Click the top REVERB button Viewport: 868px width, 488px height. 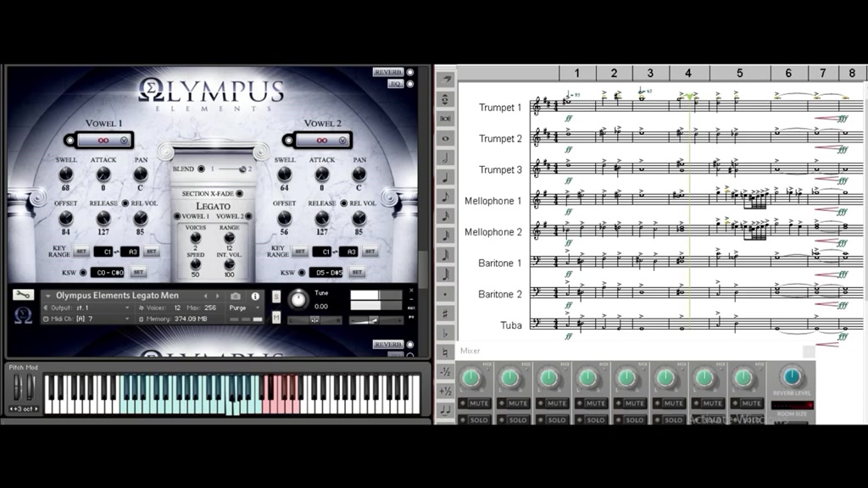387,72
